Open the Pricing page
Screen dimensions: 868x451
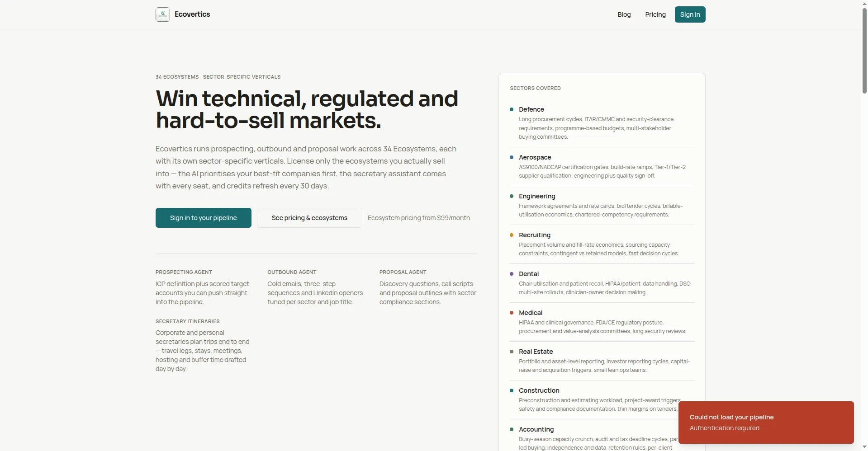655,14
